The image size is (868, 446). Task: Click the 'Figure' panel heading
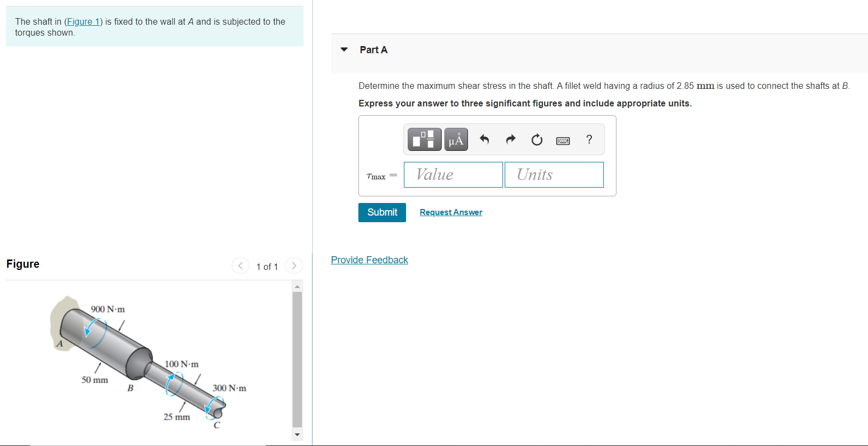23,264
